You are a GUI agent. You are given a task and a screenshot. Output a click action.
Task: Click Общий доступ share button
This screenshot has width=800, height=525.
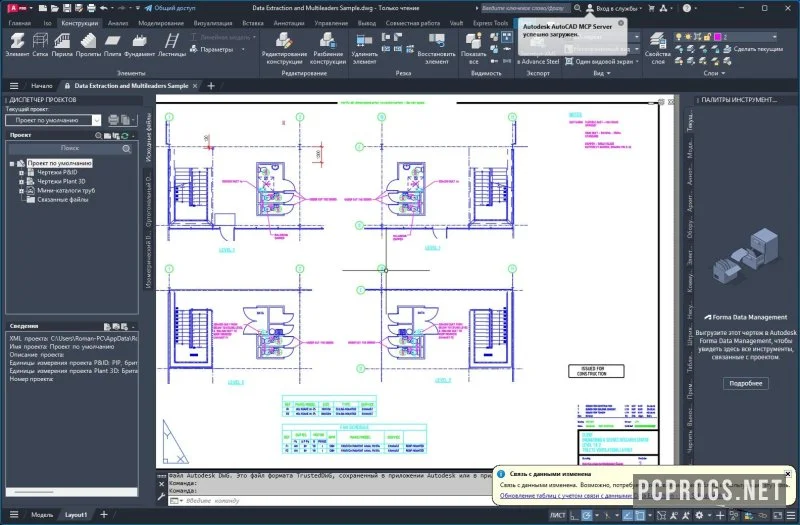pos(169,8)
